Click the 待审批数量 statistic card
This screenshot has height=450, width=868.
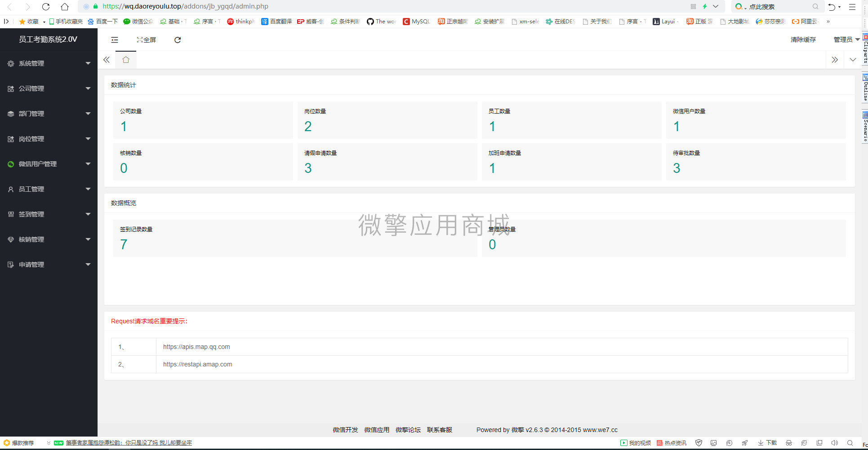coord(756,162)
